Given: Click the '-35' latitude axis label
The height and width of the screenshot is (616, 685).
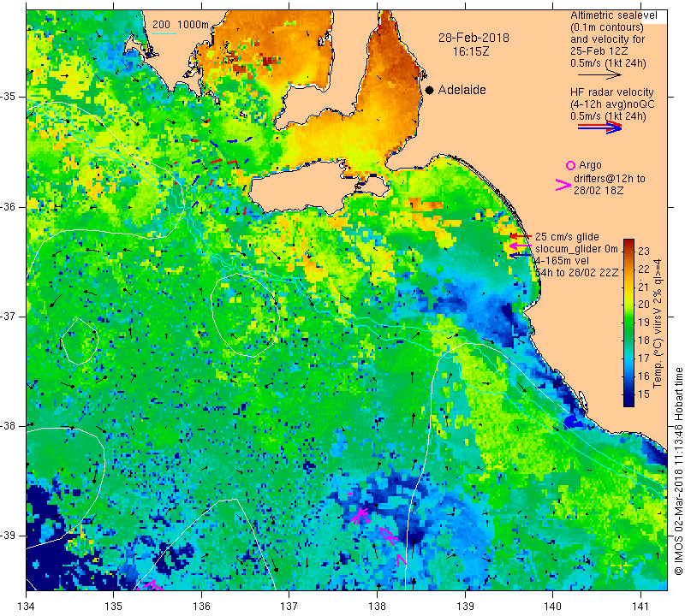Looking at the screenshot, I should coord(9,97).
